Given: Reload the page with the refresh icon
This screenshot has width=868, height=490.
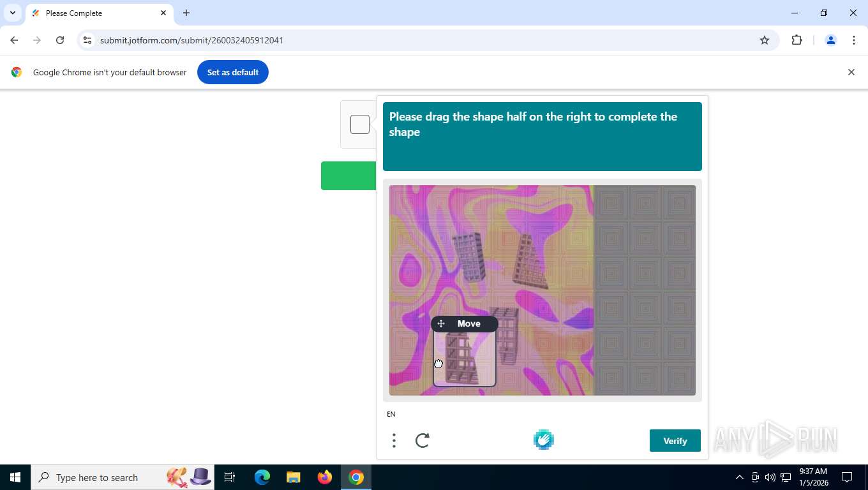Looking at the screenshot, I should tap(60, 40).
